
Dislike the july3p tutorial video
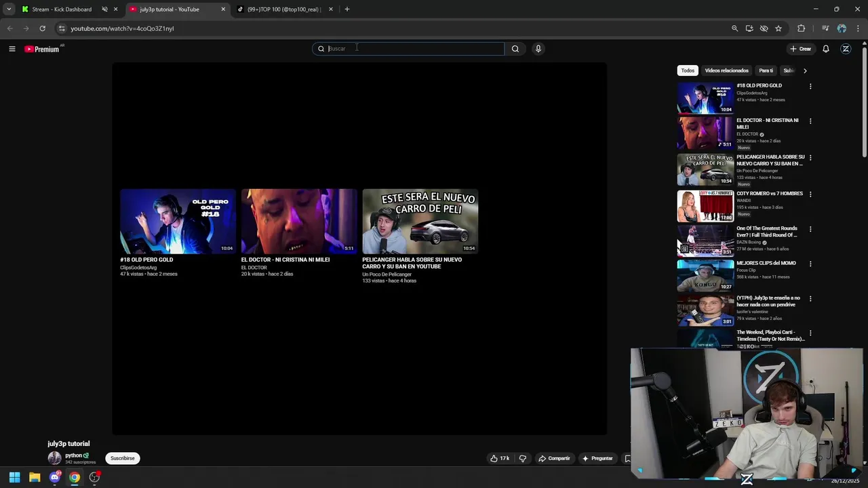pos(522,458)
